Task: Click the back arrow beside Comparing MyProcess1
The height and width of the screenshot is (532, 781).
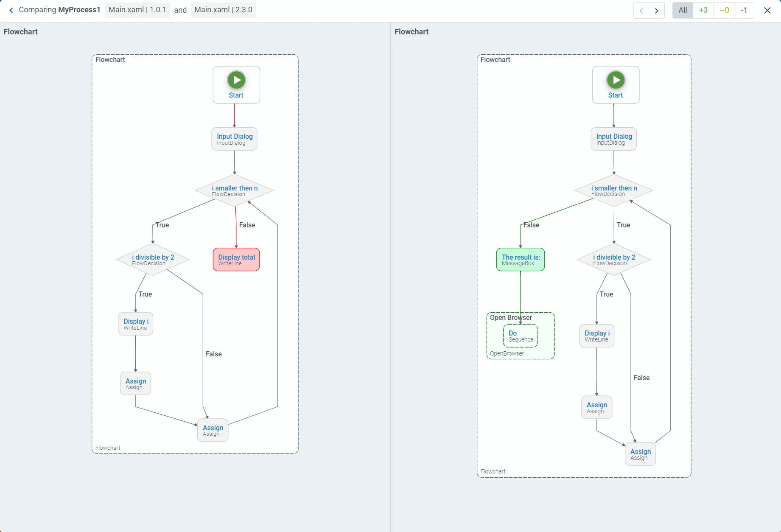Action: tap(11, 10)
